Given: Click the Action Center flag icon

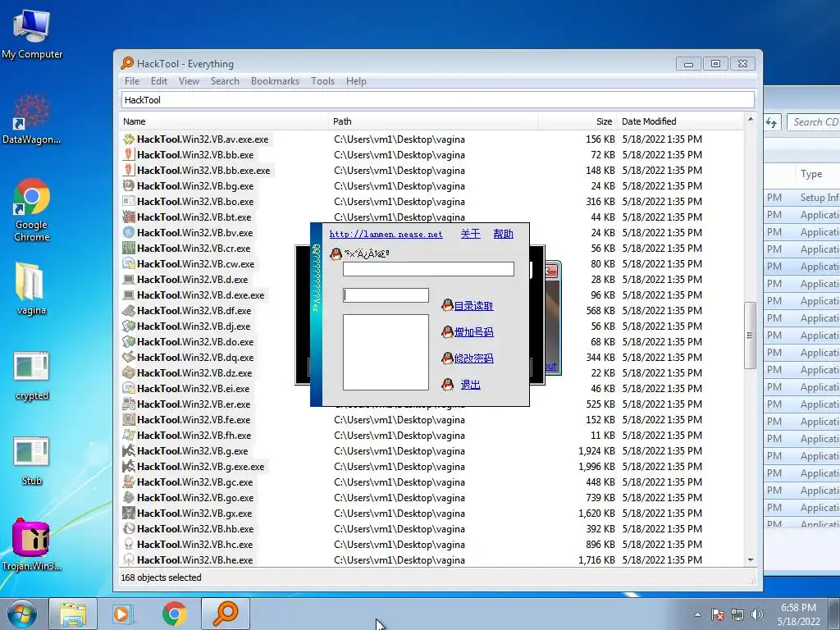Looking at the screenshot, I should [718, 614].
